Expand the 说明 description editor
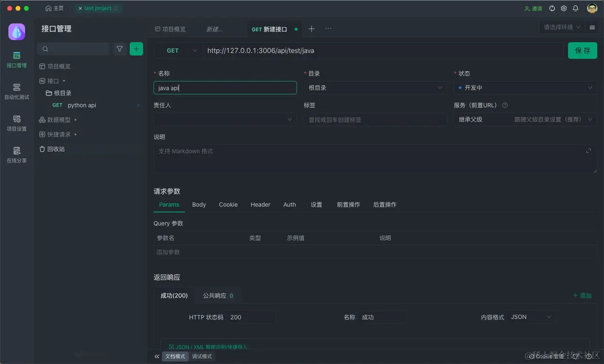Viewport: 604px width, 364px height. coord(588,151)
